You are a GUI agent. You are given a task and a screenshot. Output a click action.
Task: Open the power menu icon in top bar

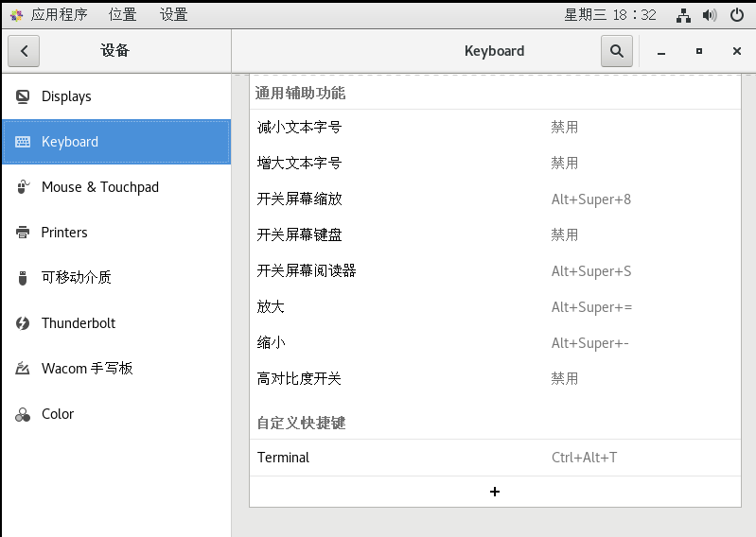[736, 14]
